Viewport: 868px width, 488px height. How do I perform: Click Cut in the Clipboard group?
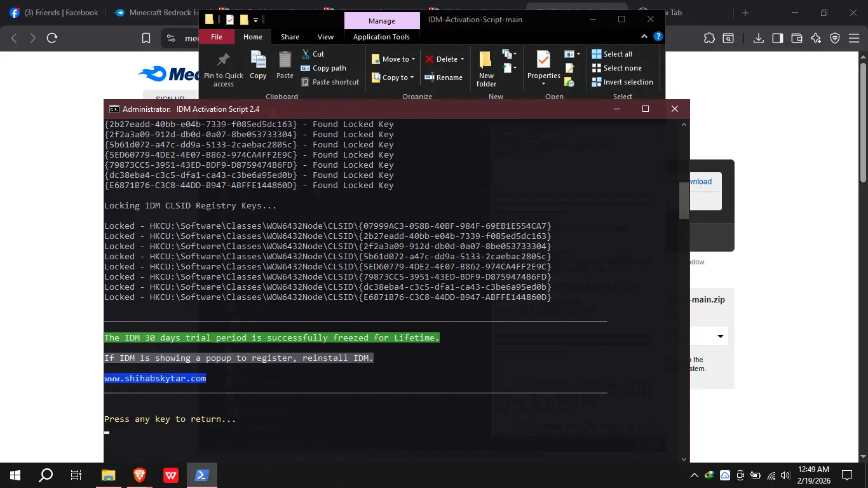[313, 54]
